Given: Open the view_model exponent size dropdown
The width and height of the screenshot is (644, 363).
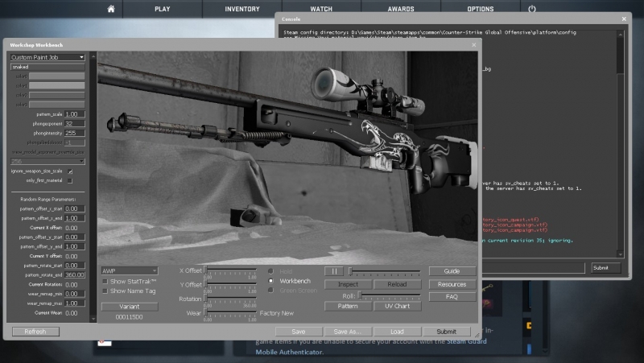Looking at the screenshot, I should 47,161.
